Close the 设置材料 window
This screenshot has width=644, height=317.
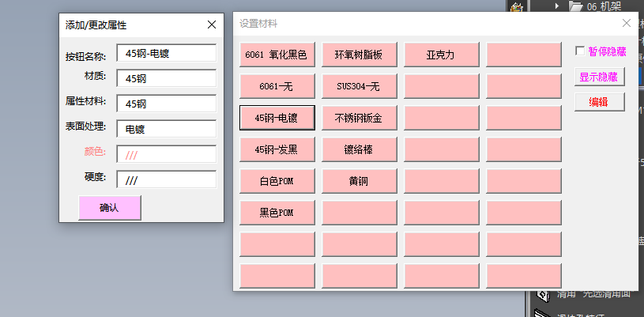click(627, 23)
